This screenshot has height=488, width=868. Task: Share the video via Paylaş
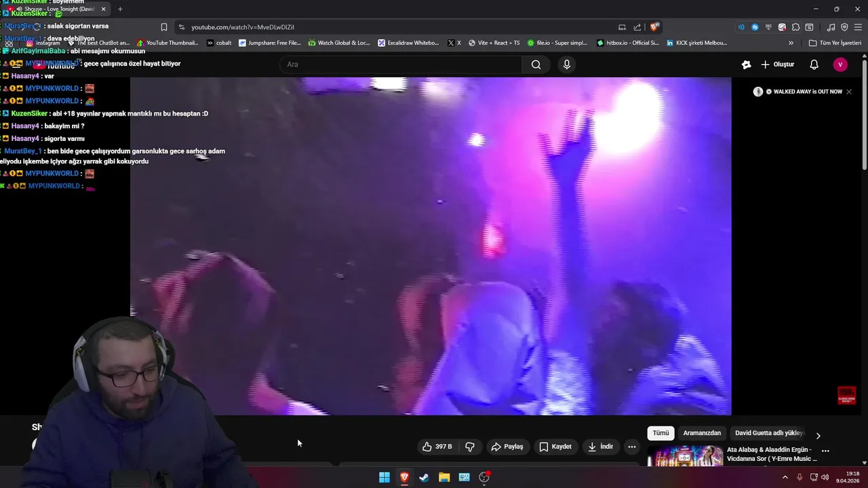[507, 447]
